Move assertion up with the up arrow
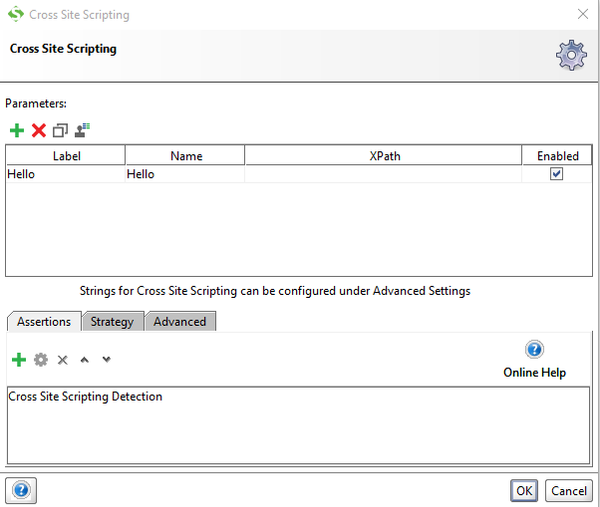This screenshot has width=600, height=507. (x=84, y=359)
